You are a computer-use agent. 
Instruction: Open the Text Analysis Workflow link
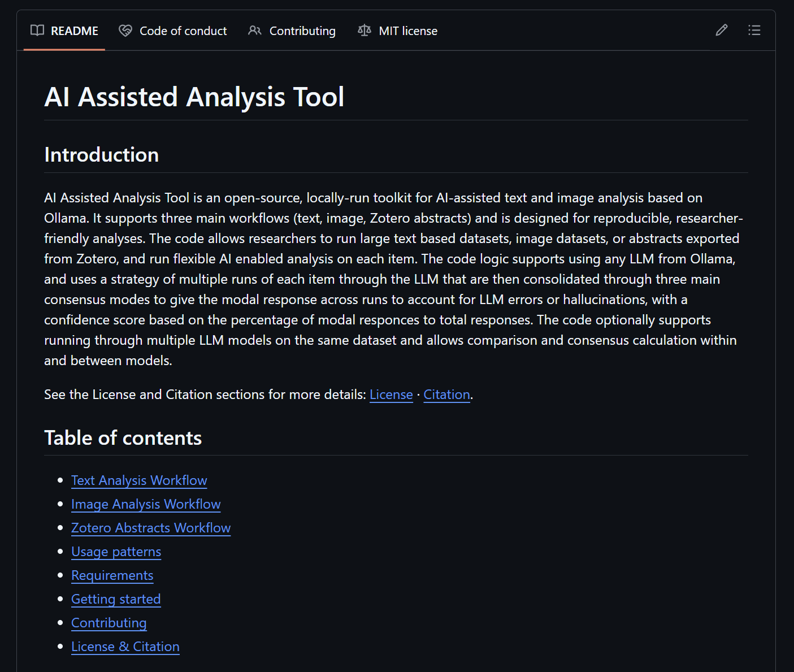(138, 480)
